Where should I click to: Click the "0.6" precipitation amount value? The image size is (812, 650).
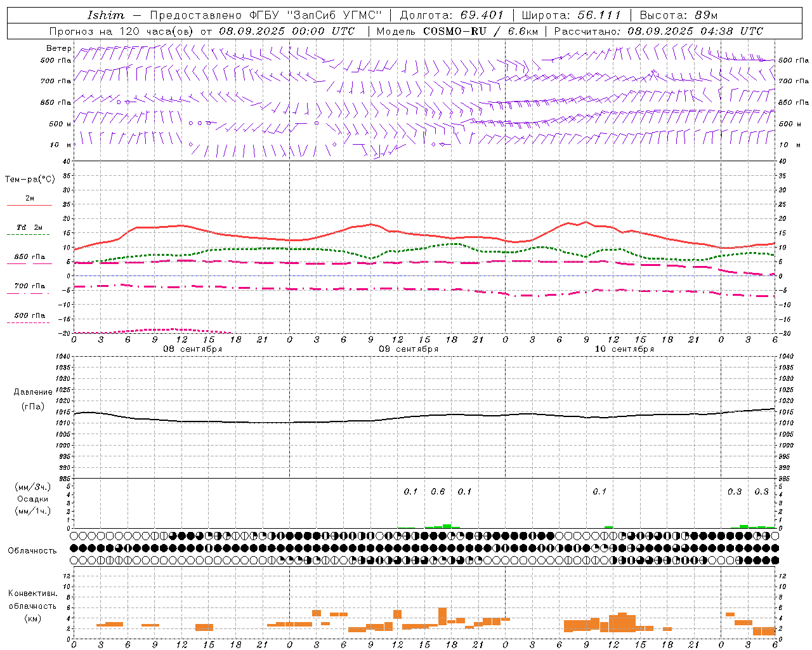click(438, 491)
